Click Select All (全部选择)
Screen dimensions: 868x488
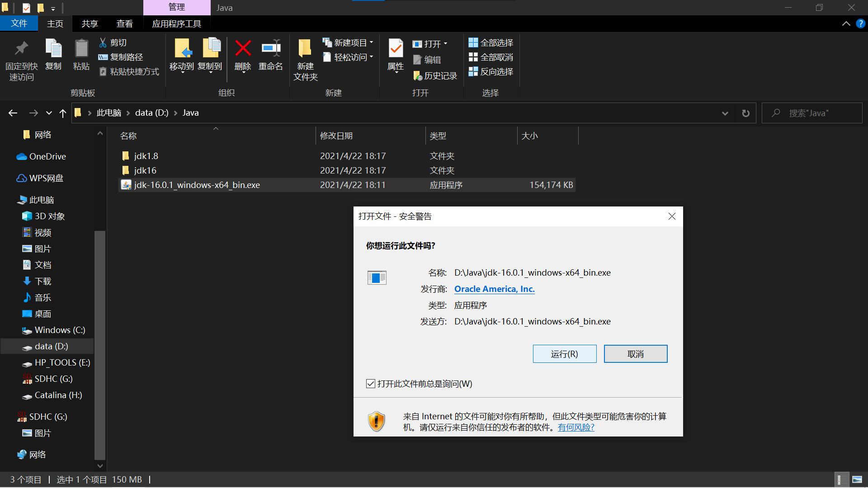[491, 42]
